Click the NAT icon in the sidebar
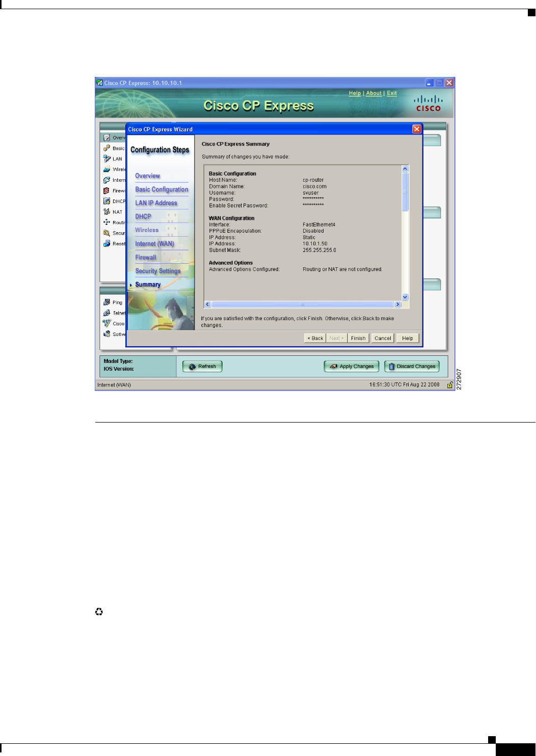Screen dimensions: 536x756 point(107,212)
